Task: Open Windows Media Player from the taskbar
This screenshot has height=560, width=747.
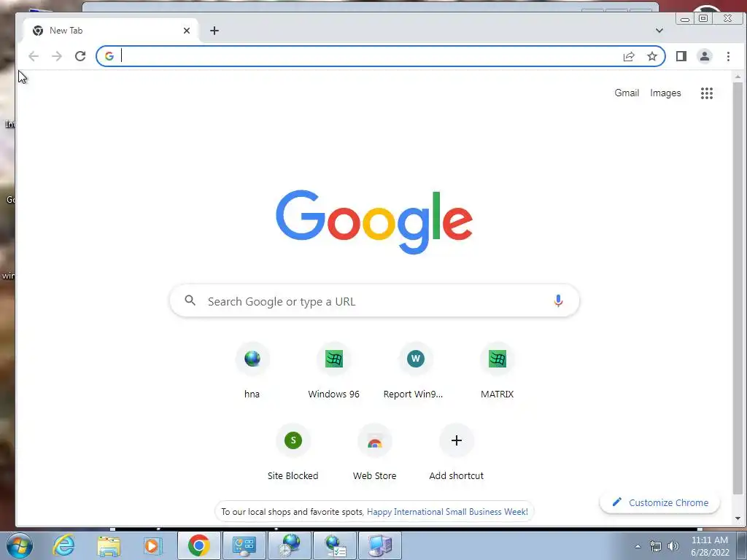Action: pos(153,545)
